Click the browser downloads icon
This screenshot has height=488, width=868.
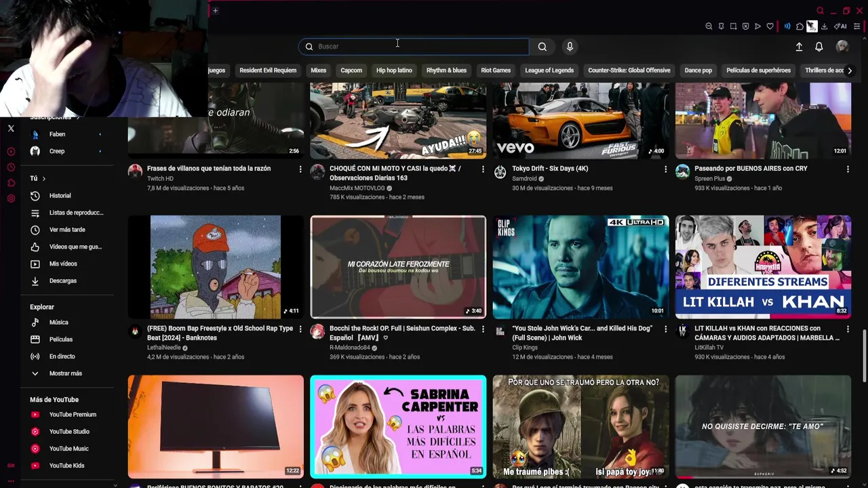(x=824, y=26)
